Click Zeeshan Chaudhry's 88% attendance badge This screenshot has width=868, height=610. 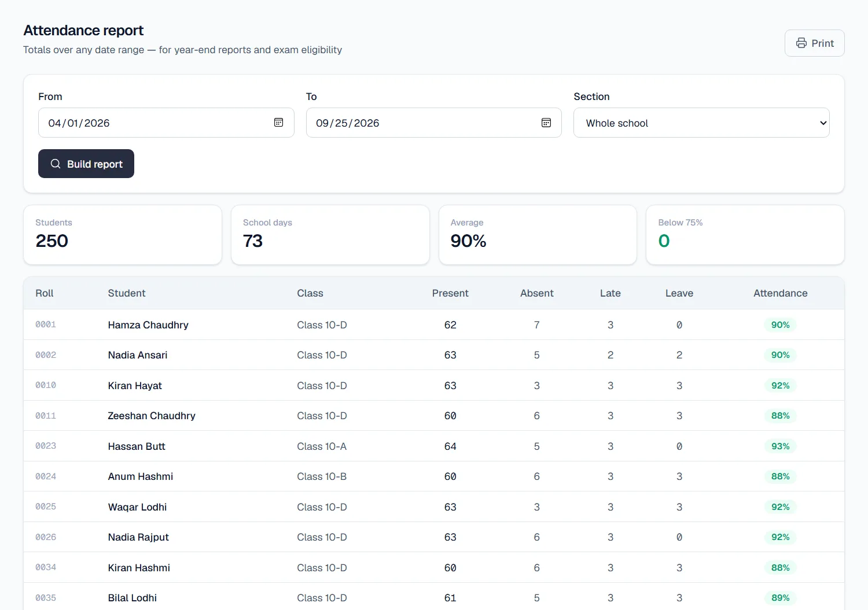[x=781, y=416]
